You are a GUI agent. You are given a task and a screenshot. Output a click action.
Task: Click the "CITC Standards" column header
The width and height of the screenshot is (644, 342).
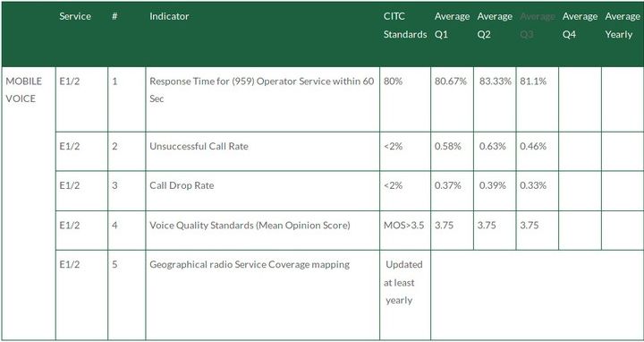click(x=405, y=25)
